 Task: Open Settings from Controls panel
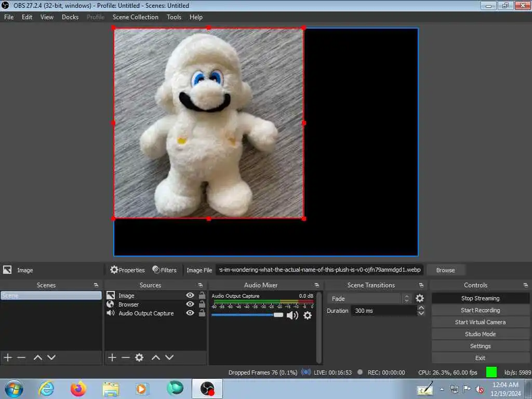pyautogui.click(x=480, y=345)
